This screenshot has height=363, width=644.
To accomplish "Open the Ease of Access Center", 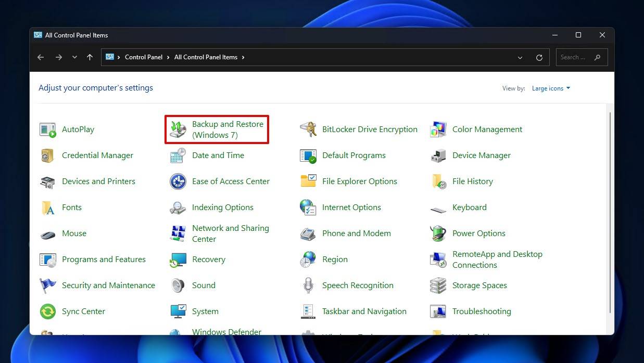I will tap(231, 181).
